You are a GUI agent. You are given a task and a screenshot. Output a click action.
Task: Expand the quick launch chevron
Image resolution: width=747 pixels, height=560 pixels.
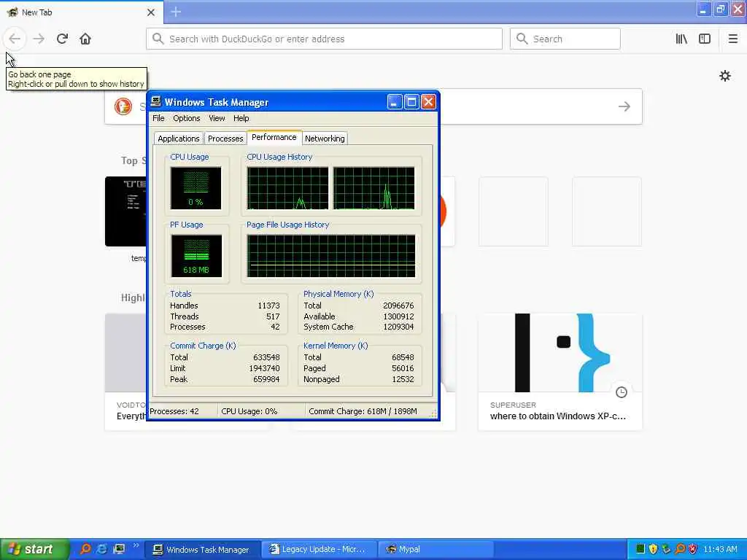click(x=136, y=545)
